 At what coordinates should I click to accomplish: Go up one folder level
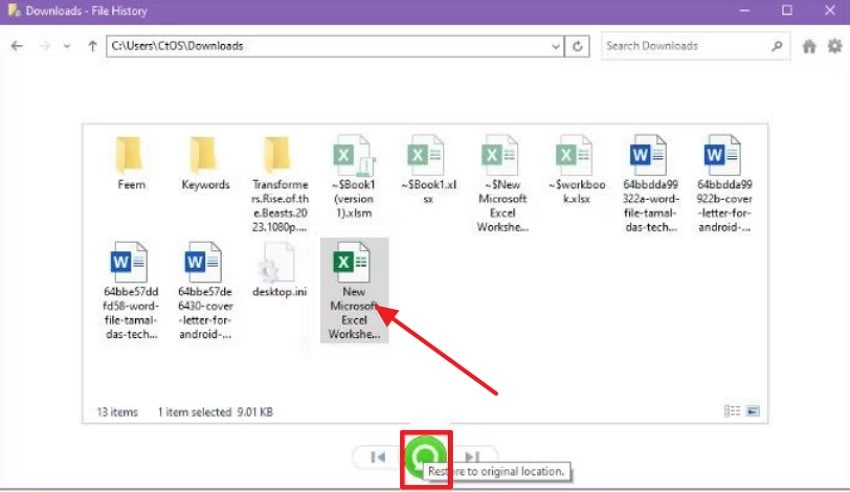pyautogui.click(x=92, y=46)
